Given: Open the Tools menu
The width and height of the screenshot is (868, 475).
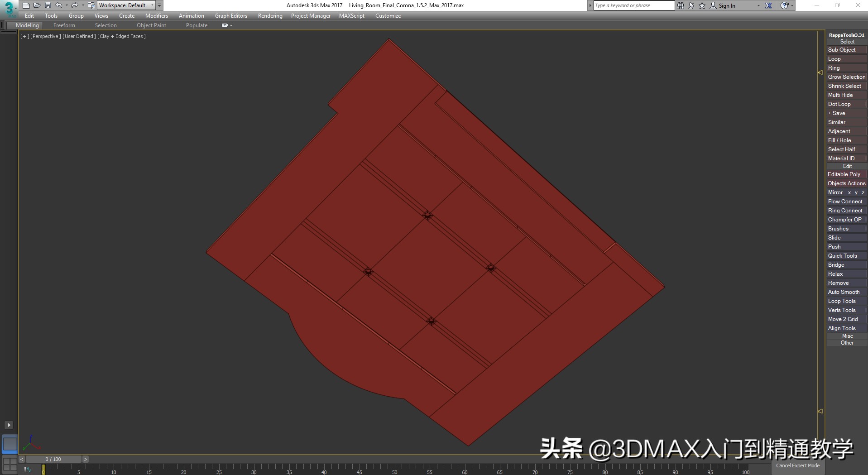Looking at the screenshot, I should [51, 16].
